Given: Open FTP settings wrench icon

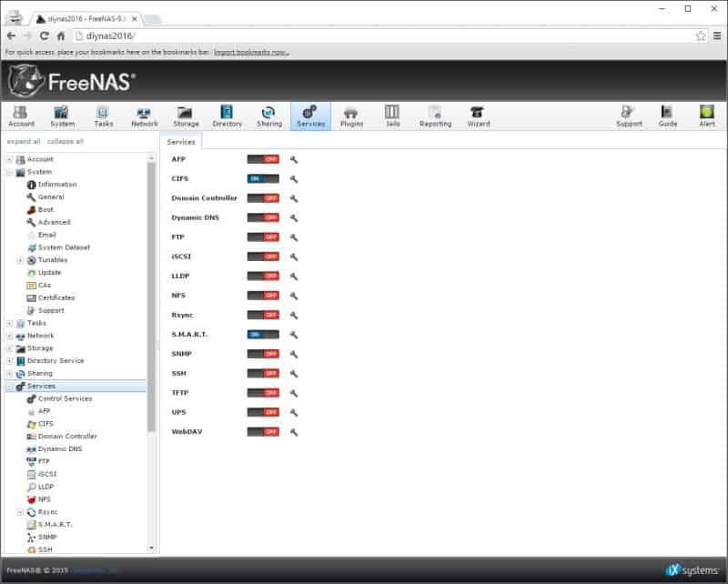Looking at the screenshot, I should pyautogui.click(x=293, y=237).
